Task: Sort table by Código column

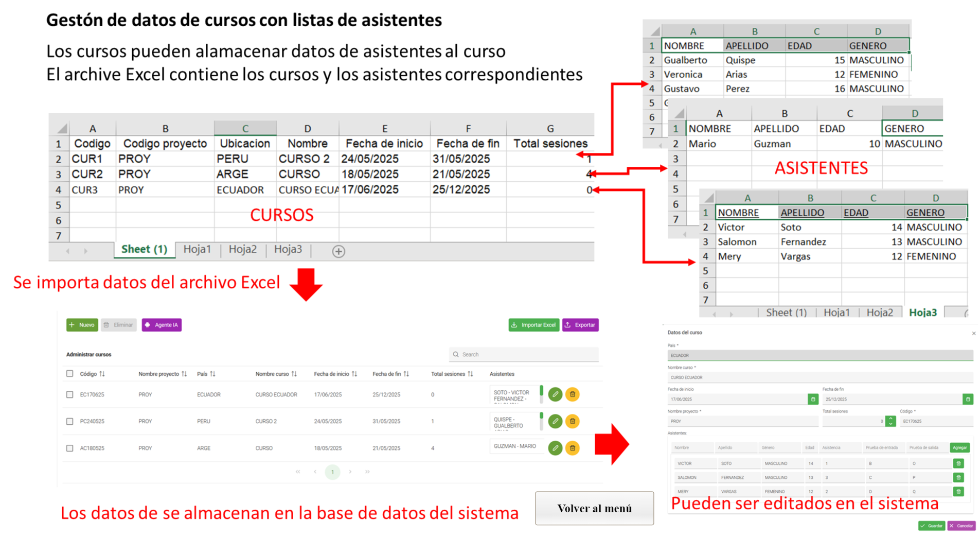Action: click(102, 374)
